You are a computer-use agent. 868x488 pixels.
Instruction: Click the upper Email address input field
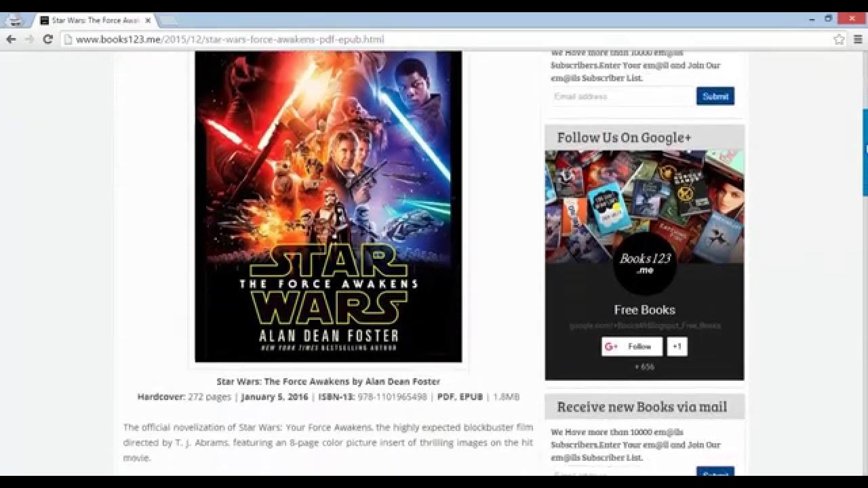coord(623,96)
